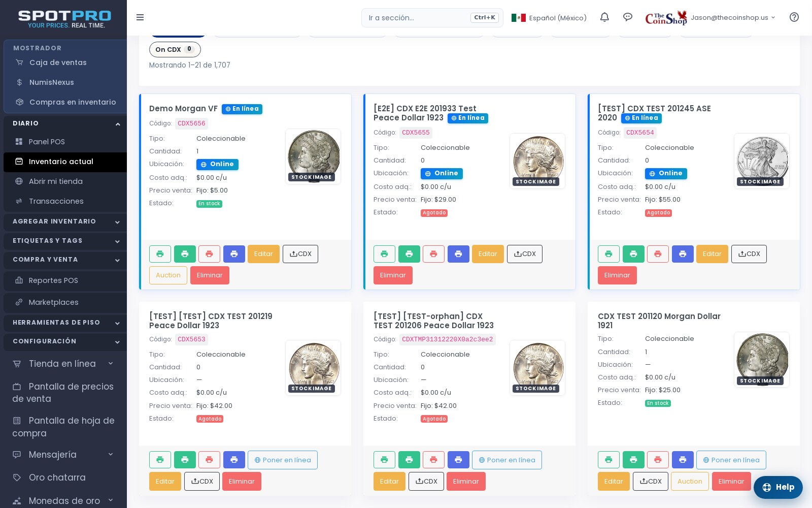The image size is (812, 508).
Task: Toggle the On CDX filter chip
Action: coord(175,49)
